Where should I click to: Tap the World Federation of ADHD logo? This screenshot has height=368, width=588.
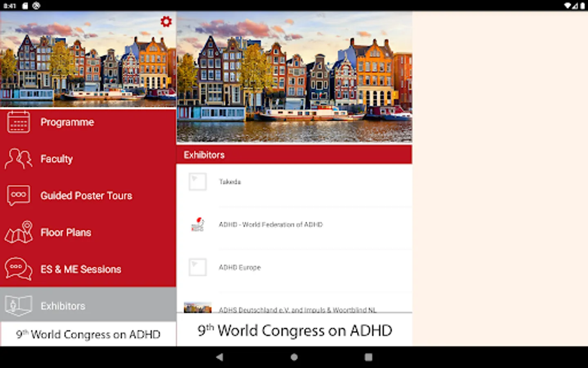(198, 224)
